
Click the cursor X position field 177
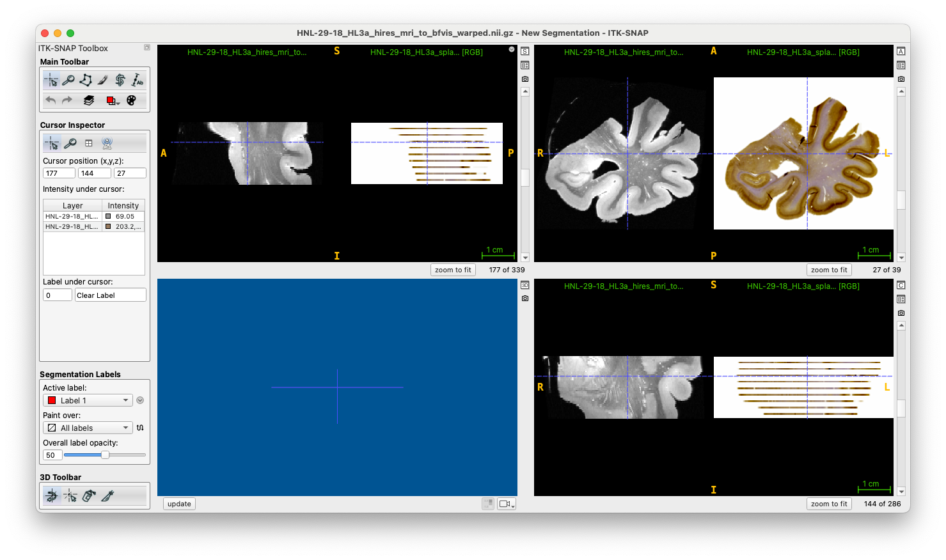[x=59, y=173]
